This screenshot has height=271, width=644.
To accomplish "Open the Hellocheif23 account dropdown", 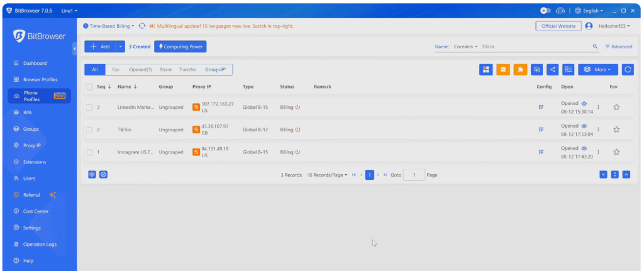I will [614, 26].
